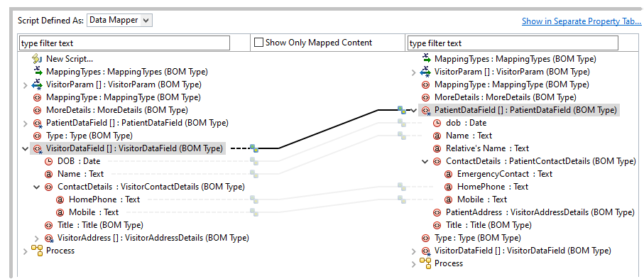Collapse left ContactDetails node
This screenshot has width=644, height=279.
coord(37,187)
